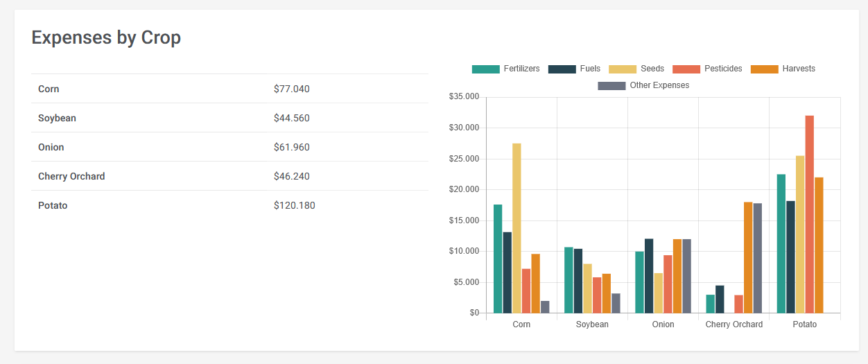This screenshot has height=364, width=868.
Task: Toggle the Fertilizers legend color box
Action: point(485,69)
